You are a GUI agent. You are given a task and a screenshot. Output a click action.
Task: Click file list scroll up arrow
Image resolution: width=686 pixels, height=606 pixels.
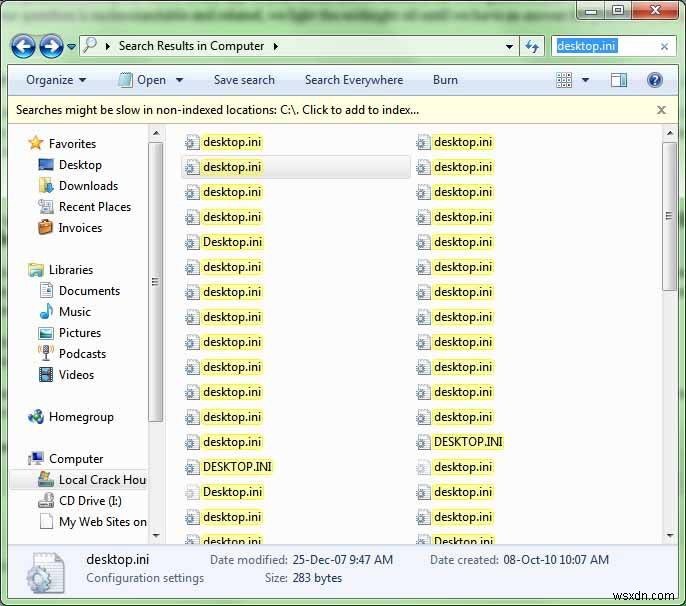click(669, 133)
